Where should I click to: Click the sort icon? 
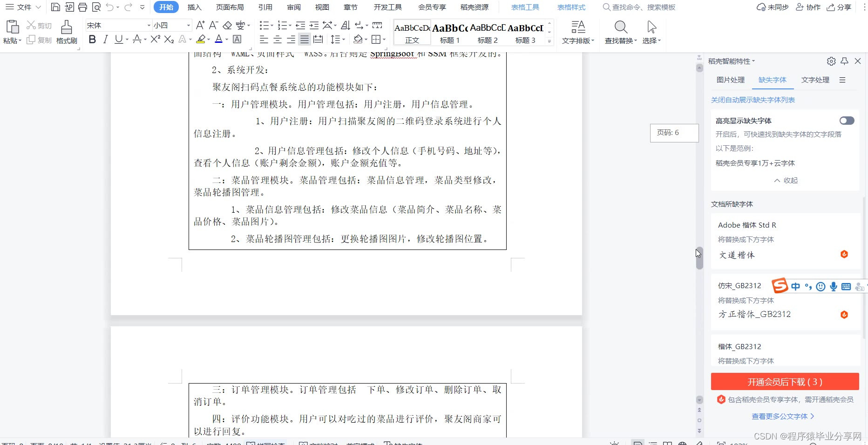pyautogui.click(x=346, y=25)
